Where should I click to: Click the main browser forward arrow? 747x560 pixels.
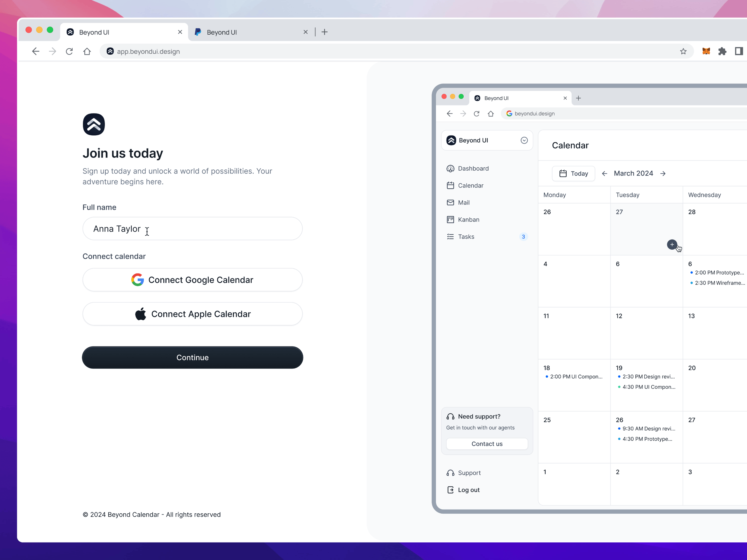click(x=52, y=51)
